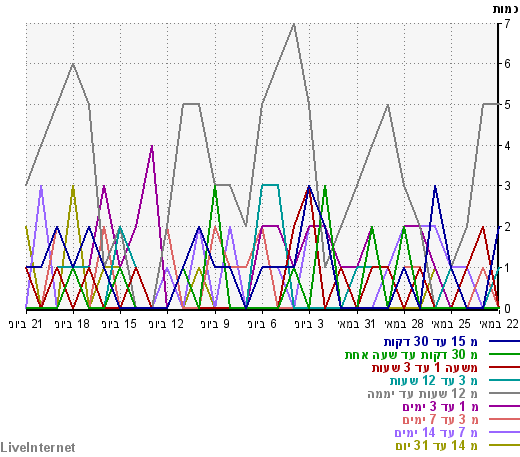Click the 'מ 12 שעות עד יממה' legend label
520x457 pixels.
click(x=423, y=394)
